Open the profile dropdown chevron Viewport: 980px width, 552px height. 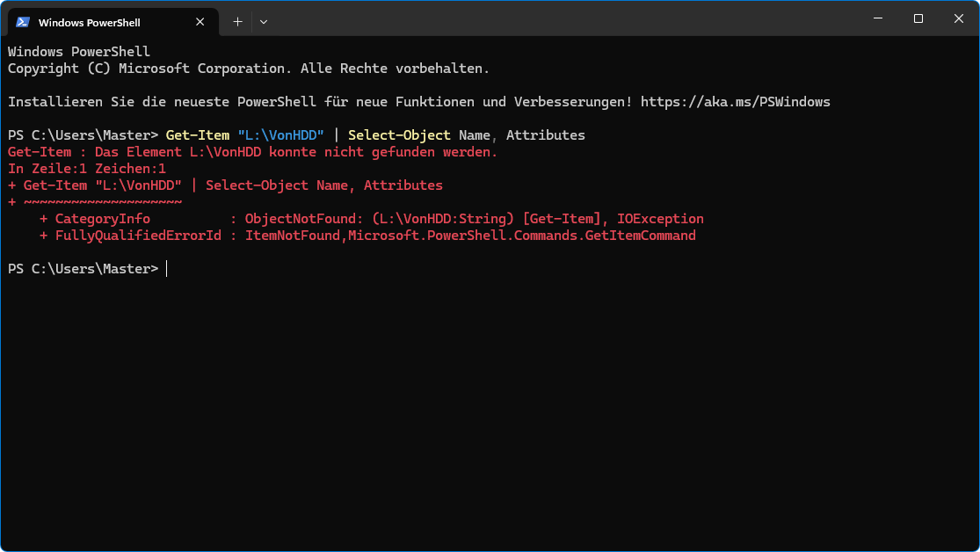point(264,22)
